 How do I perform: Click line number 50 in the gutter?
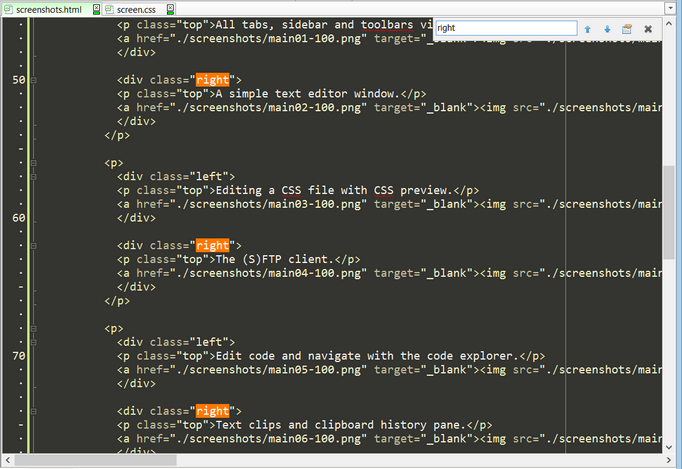[19, 80]
